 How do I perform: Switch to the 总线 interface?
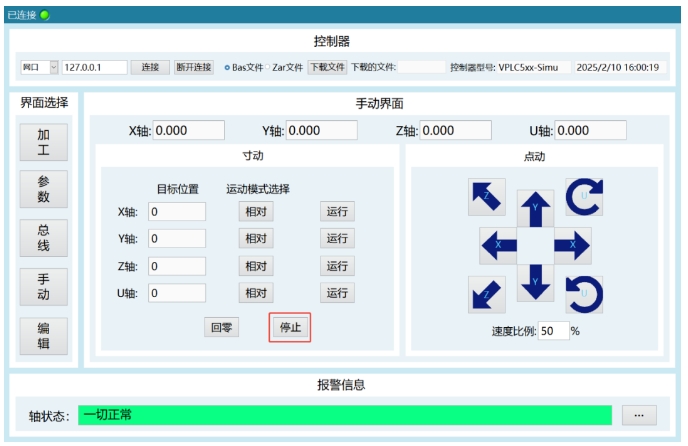(x=43, y=238)
